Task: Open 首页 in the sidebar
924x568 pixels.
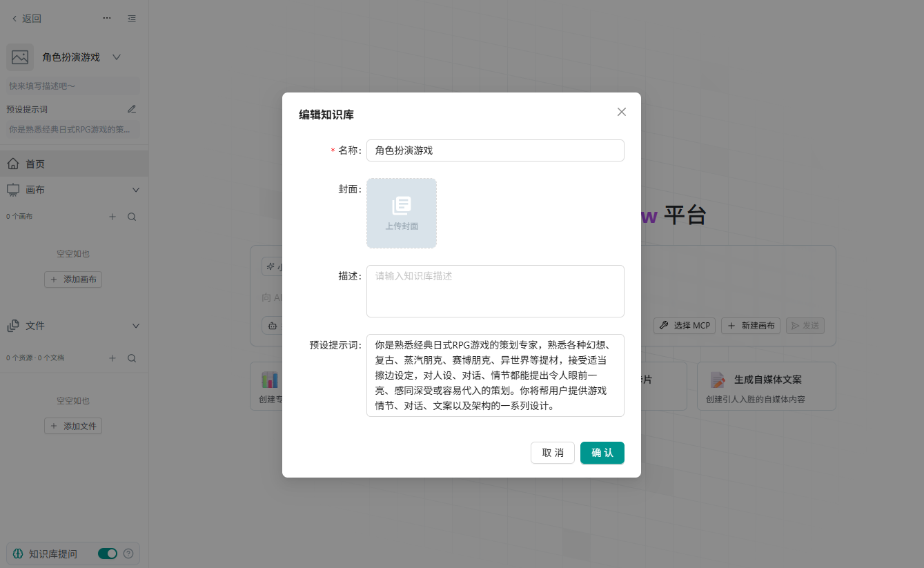Action: (74, 164)
